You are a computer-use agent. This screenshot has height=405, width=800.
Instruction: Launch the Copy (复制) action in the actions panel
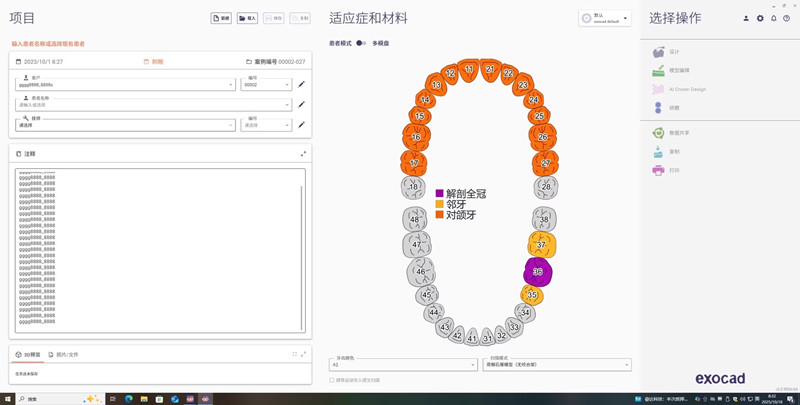click(x=666, y=151)
